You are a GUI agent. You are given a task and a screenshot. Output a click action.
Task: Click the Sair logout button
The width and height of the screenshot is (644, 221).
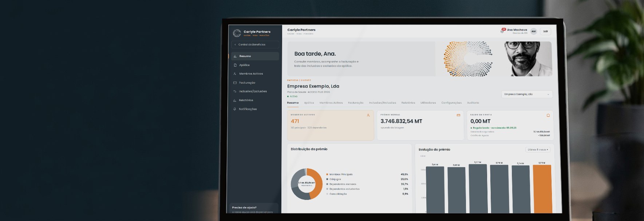(x=545, y=31)
